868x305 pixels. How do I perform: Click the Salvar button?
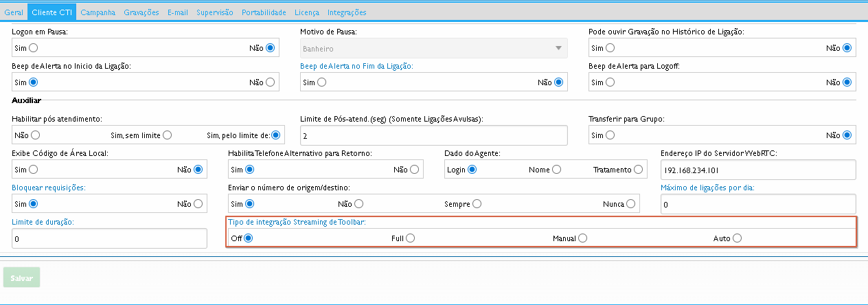[21, 278]
